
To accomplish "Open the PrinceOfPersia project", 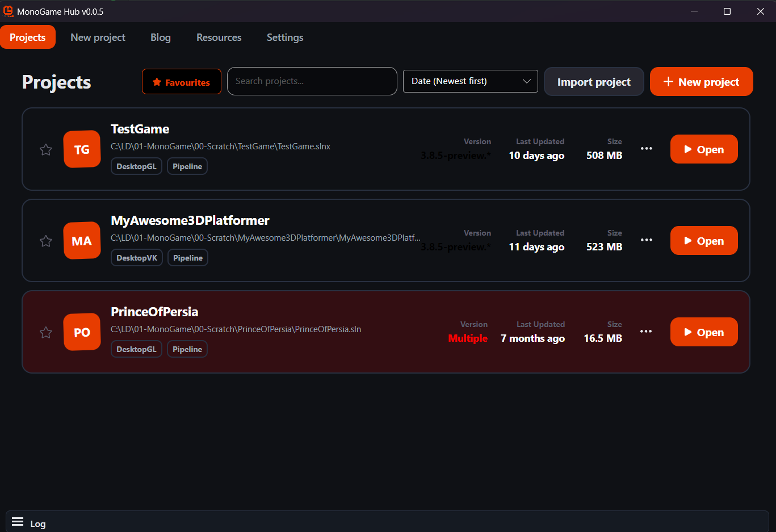I will (x=704, y=332).
